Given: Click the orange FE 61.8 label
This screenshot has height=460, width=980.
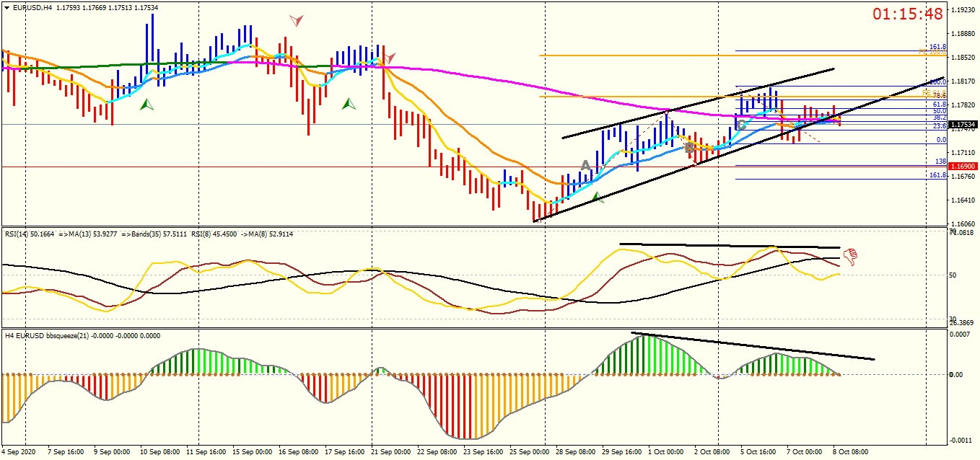Looking at the screenshot, I should coord(935,94).
